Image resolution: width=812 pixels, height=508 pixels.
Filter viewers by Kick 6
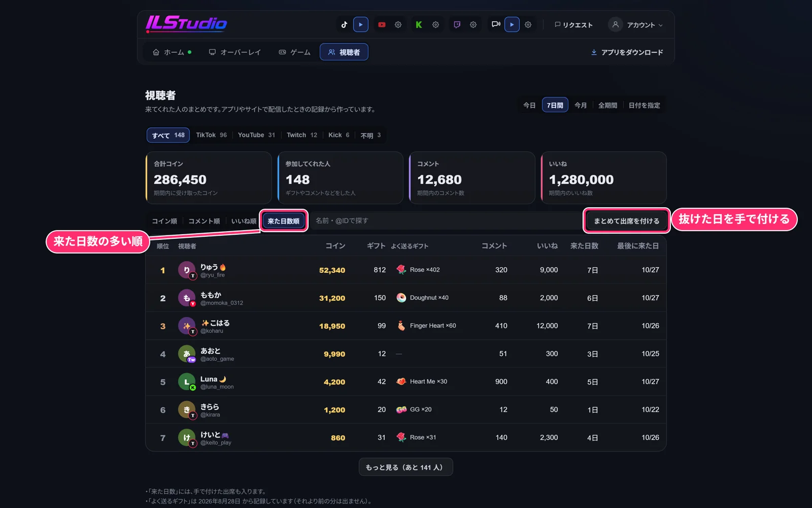[339, 135]
